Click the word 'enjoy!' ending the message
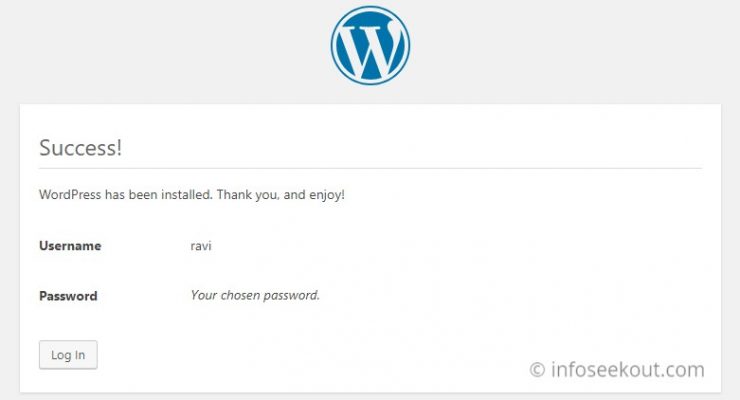Viewport: 740px width, 400px height. point(327,195)
